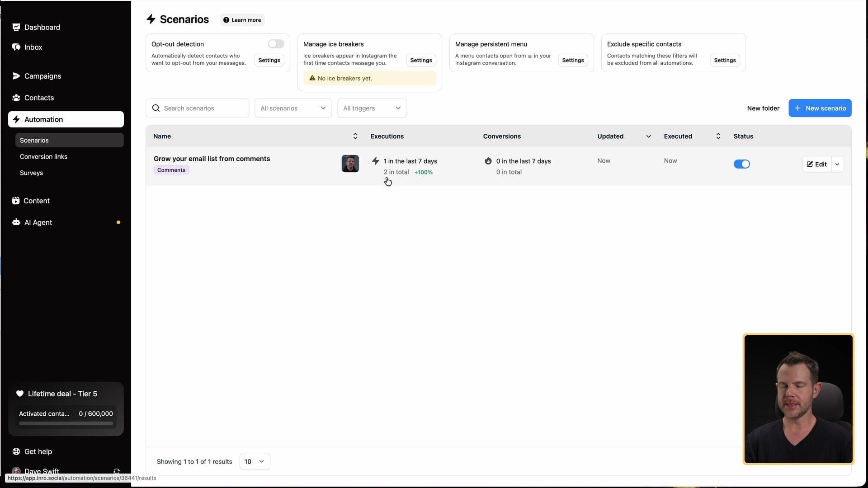Open the All scenarios dropdown
868x488 pixels.
coord(293,108)
